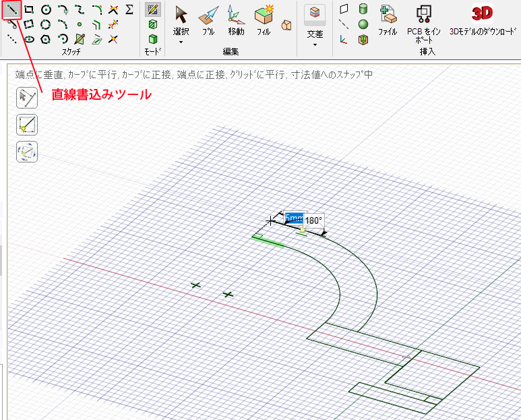Select the Rectangle sketch tool
This screenshot has height=420, width=521.
(29, 9)
